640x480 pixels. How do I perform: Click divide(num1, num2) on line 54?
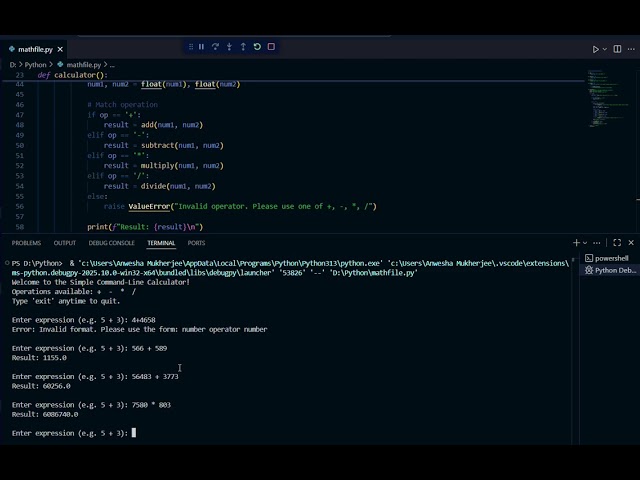coord(178,186)
